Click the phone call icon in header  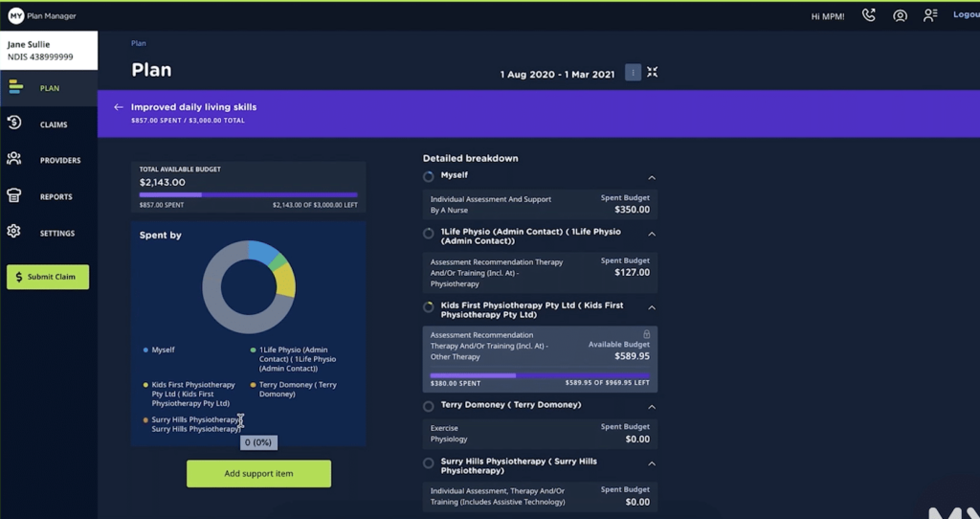(869, 15)
